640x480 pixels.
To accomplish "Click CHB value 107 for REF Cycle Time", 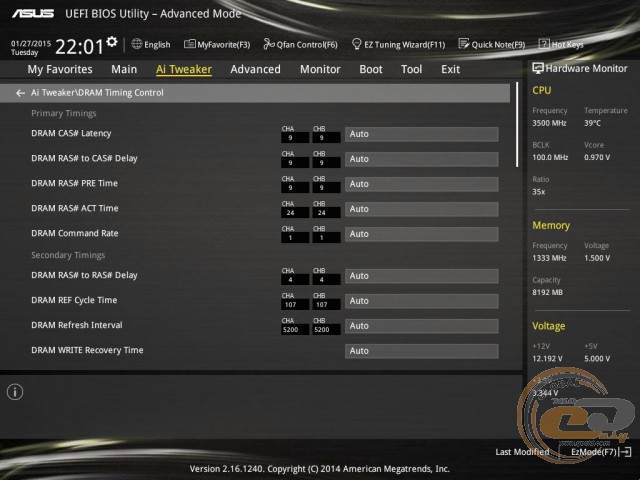I will pos(326,304).
